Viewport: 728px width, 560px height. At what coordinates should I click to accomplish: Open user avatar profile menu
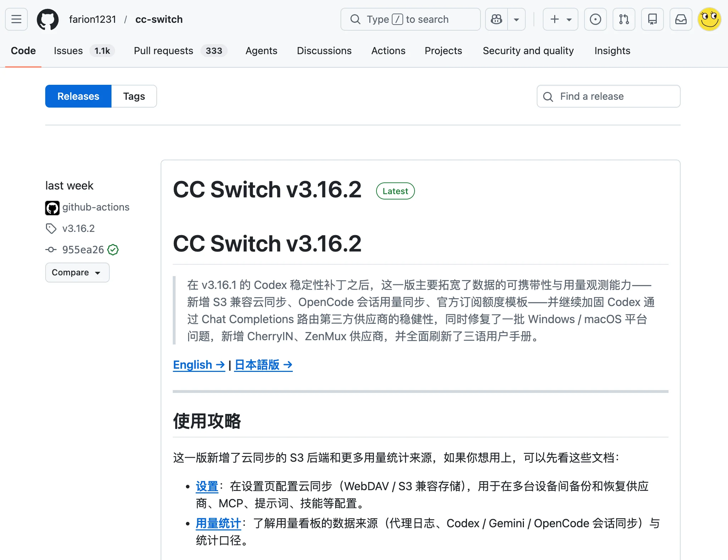point(709,19)
